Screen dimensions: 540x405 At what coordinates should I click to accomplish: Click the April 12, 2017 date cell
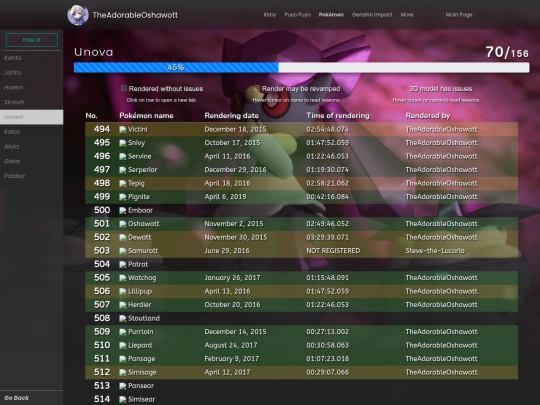(227, 372)
